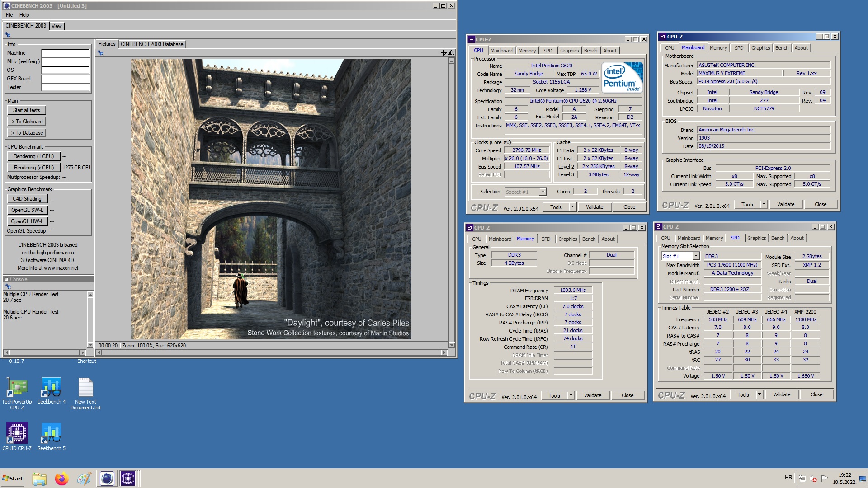Image resolution: width=868 pixels, height=488 pixels.
Task: Click the 1275 CB-CPU score value
Action: [x=76, y=168]
